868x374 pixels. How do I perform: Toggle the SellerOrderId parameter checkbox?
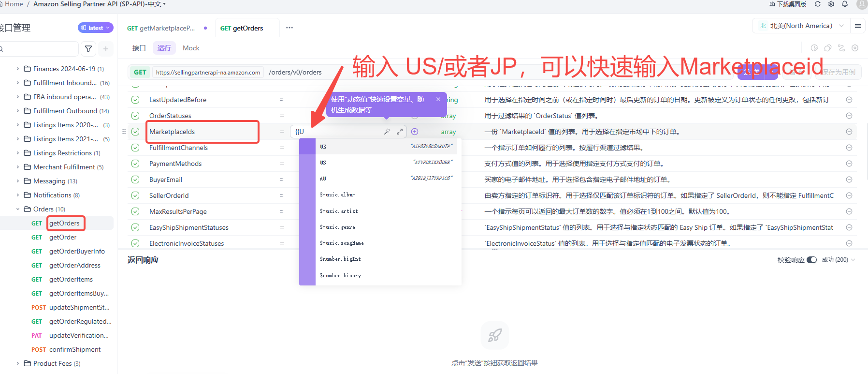(x=135, y=195)
